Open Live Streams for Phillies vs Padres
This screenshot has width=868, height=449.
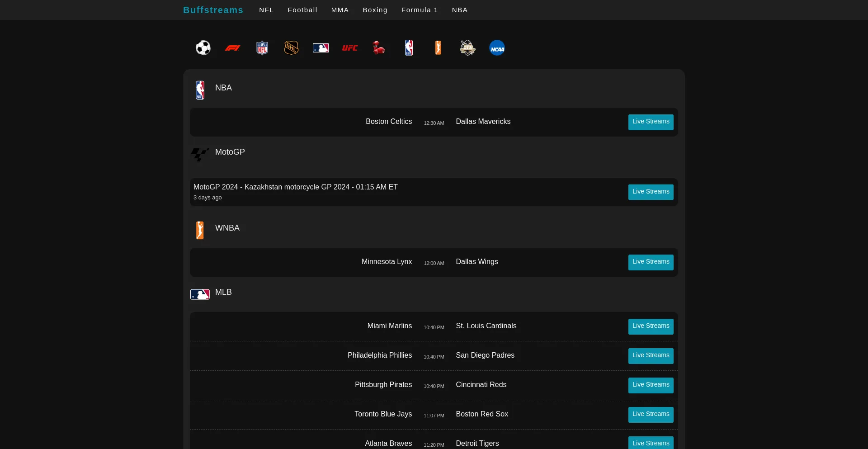[651, 356]
